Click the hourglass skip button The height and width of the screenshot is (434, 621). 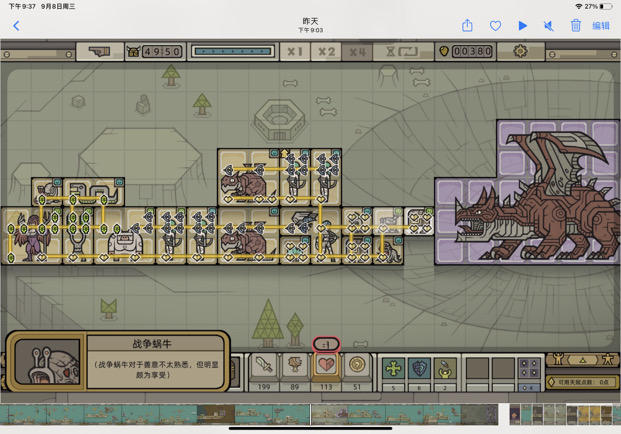point(402,51)
